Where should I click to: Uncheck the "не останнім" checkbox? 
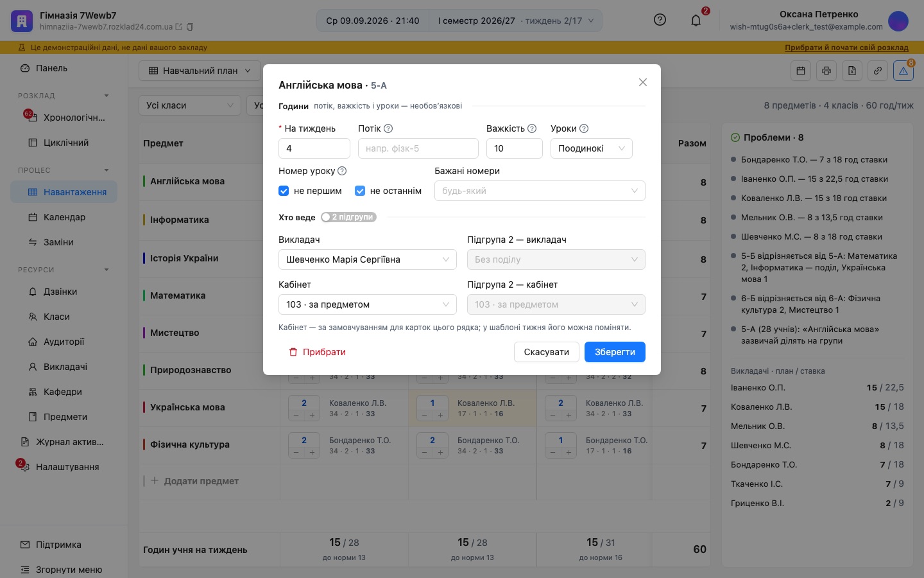coord(360,191)
